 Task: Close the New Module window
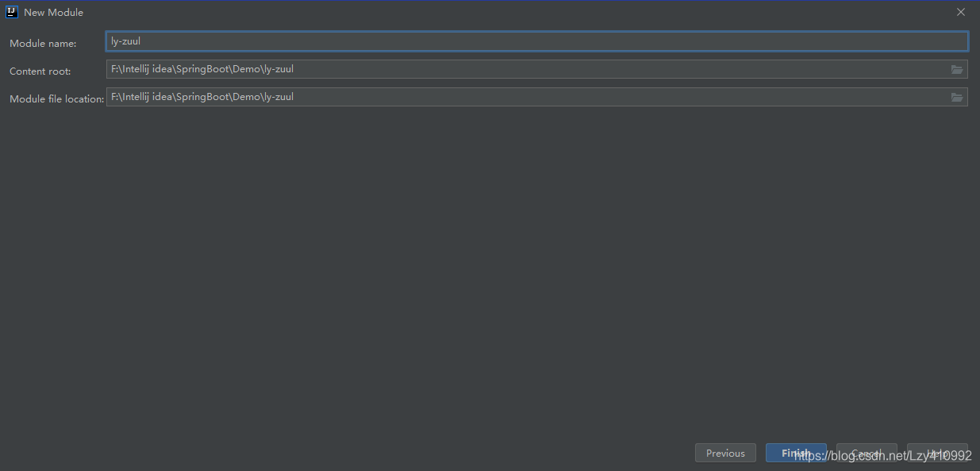tap(961, 12)
